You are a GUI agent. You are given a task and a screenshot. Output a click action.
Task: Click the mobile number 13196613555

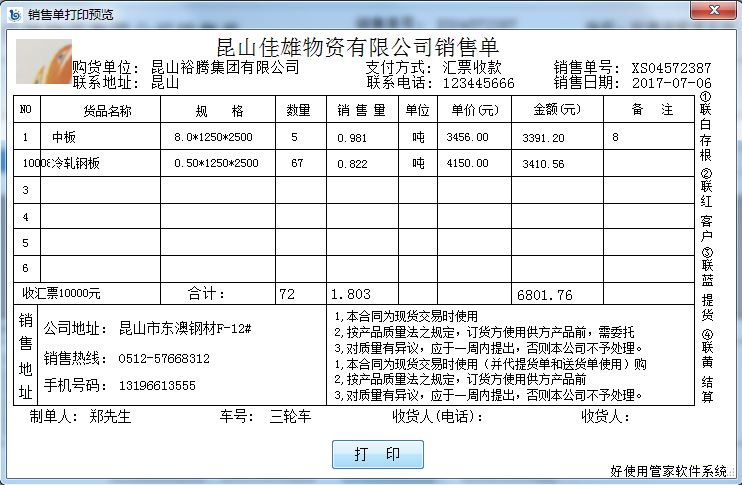pyautogui.click(x=157, y=385)
